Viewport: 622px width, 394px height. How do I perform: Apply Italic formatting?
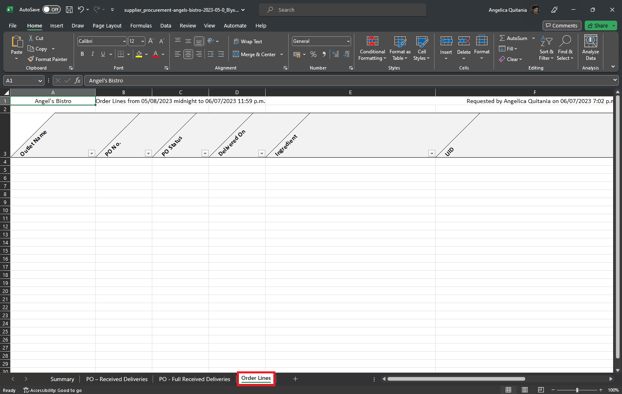(x=92, y=54)
